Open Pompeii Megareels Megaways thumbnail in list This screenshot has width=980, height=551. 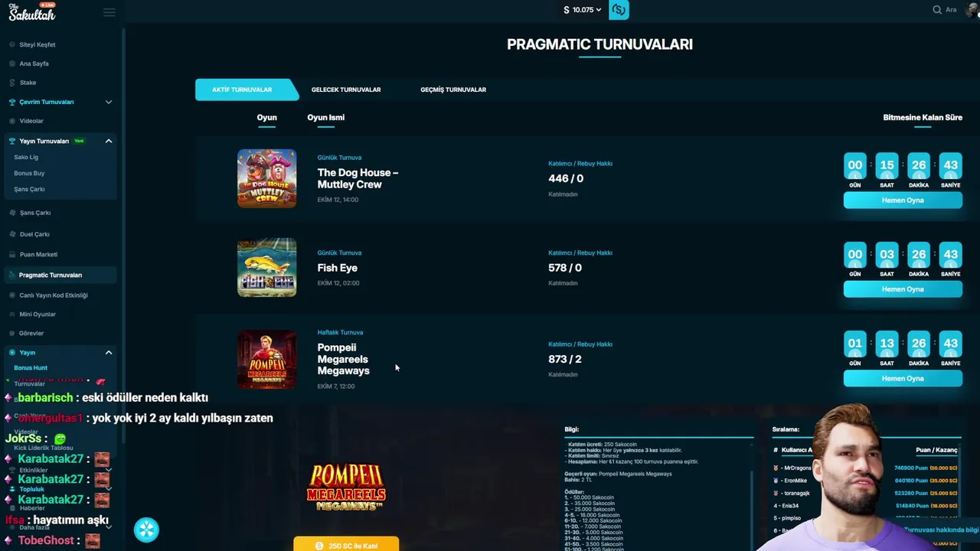pyautogui.click(x=266, y=359)
